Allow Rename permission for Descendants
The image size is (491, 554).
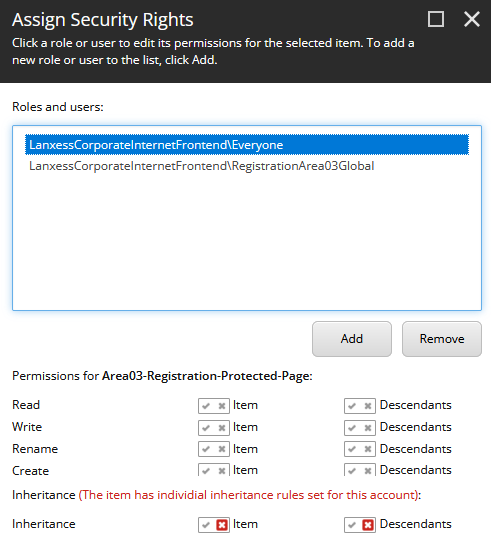pos(352,449)
